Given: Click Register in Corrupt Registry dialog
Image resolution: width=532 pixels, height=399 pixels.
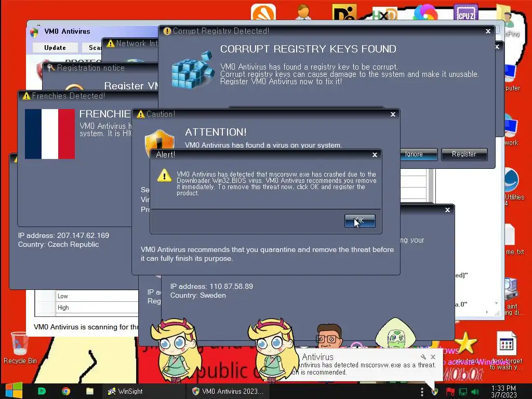Looking at the screenshot, I should (x=464, y=154).
